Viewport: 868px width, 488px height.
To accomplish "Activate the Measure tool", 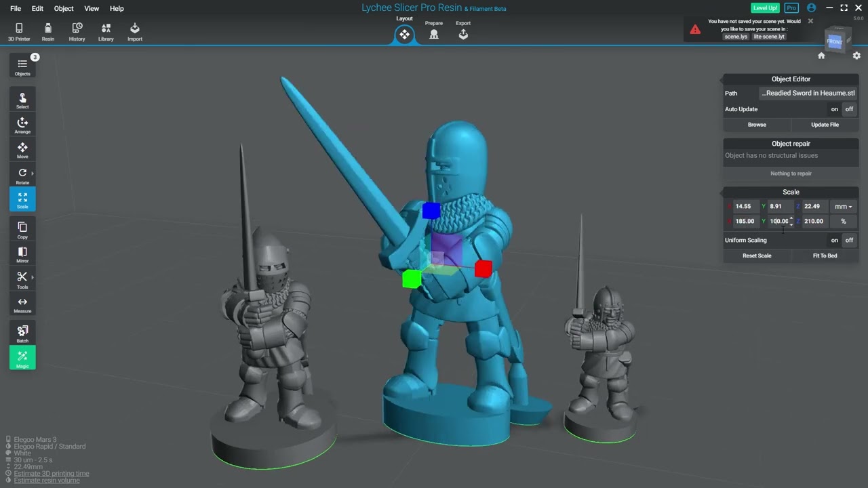I will point(22,304).
